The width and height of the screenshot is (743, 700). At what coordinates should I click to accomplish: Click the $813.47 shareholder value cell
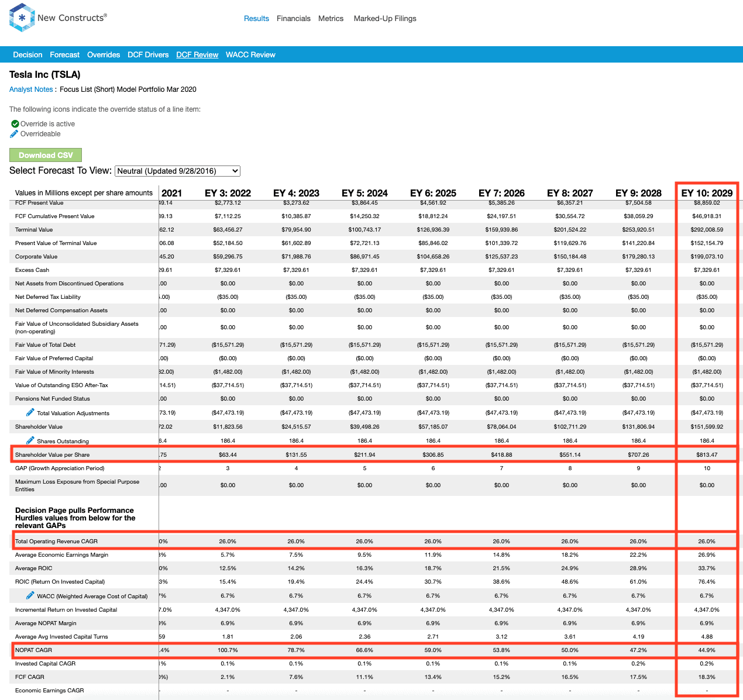(707, 455)
